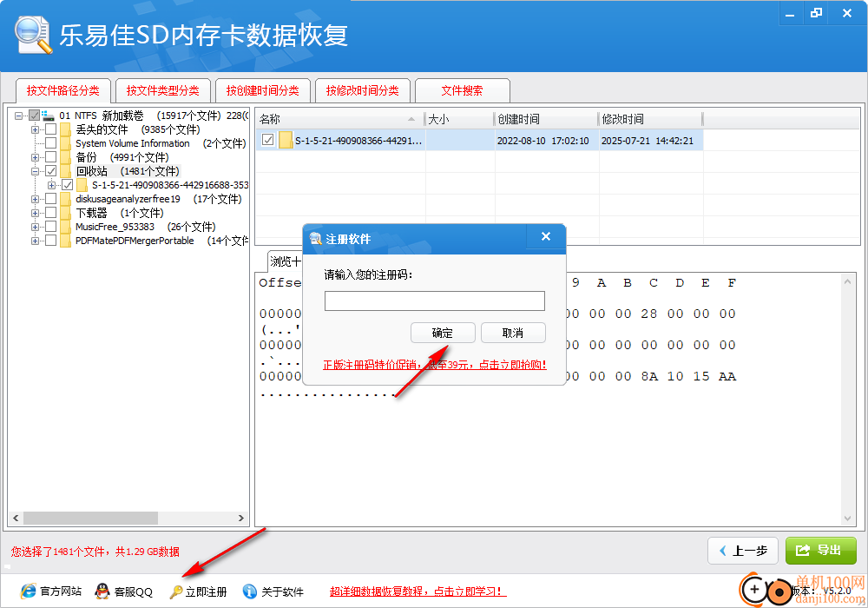
Task: Check the PDFMatePDFMergerPortable checkbox
Action: pos(51,240)
